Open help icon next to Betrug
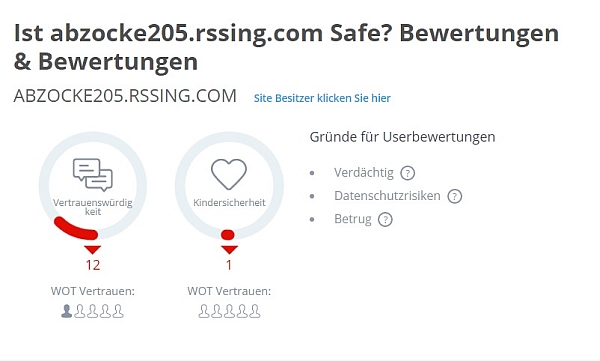The image size is (600, 361). click(x=385, y=220)
